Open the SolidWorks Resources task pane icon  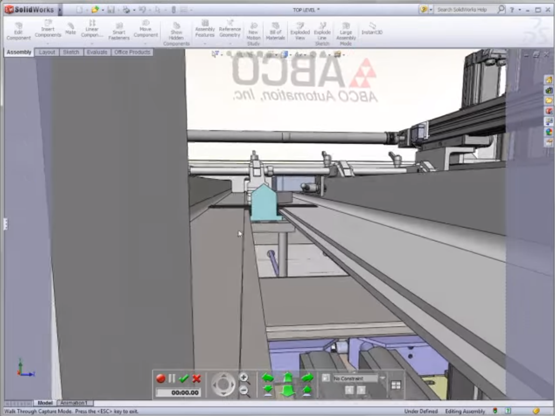tap(549, 80)
